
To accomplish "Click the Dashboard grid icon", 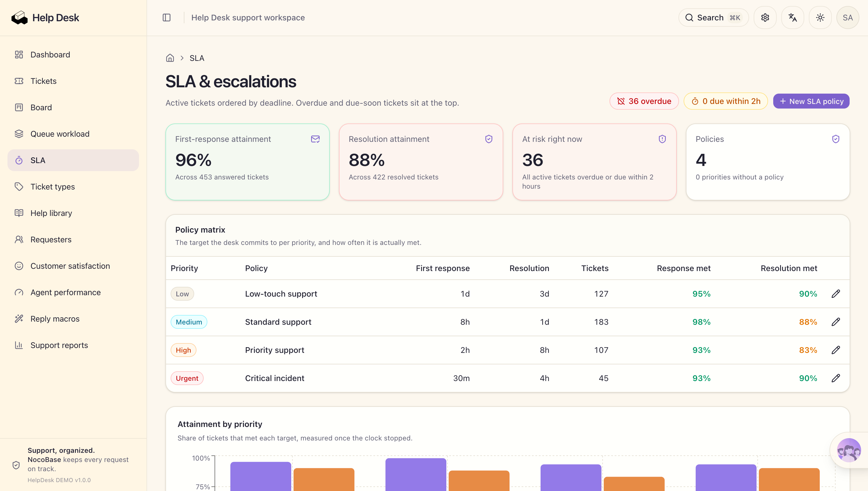I will (x=19, y=55).
